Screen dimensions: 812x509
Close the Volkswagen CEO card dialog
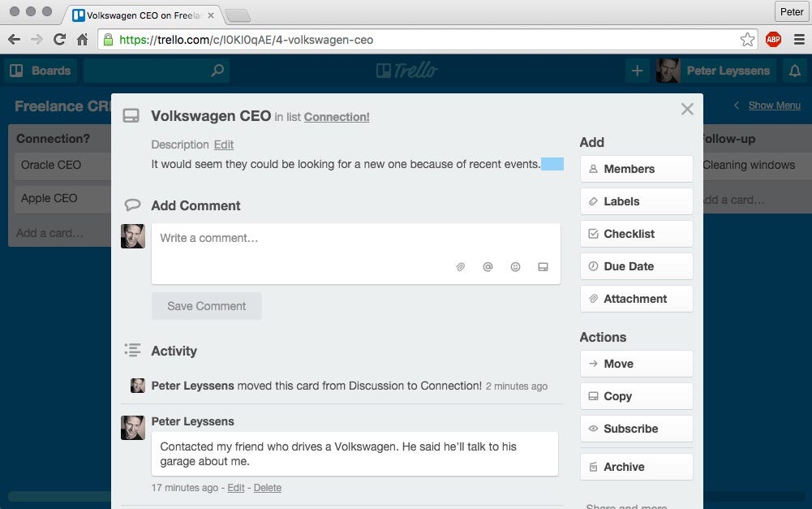687,109
